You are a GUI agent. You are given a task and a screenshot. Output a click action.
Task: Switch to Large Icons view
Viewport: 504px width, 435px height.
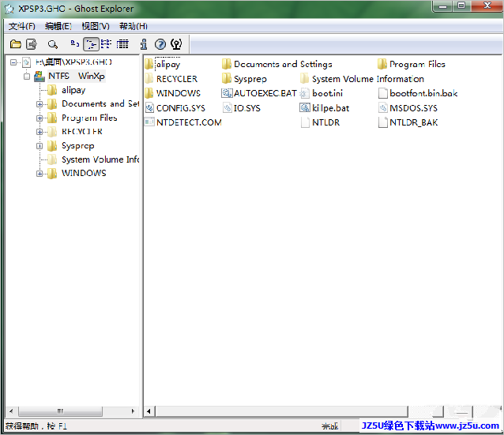75,43
